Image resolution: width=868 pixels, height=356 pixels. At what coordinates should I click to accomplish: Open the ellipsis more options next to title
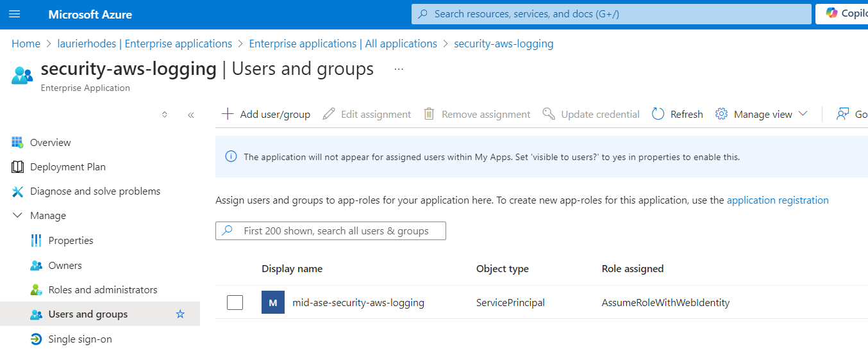(399, 69)
